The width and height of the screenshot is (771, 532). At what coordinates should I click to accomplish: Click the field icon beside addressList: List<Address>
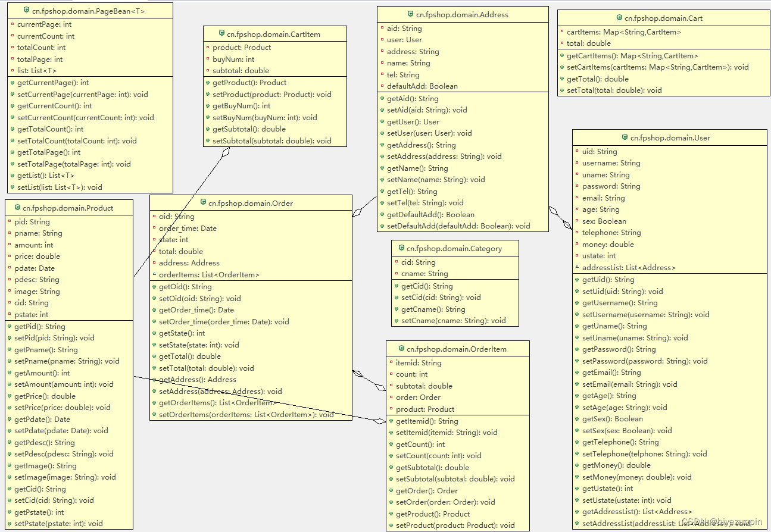578,268
